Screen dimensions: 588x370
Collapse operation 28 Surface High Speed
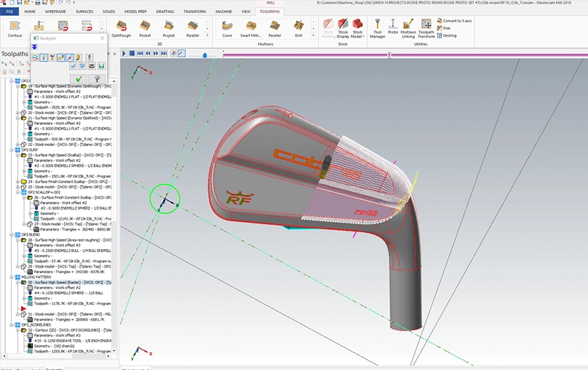[18, 240]
